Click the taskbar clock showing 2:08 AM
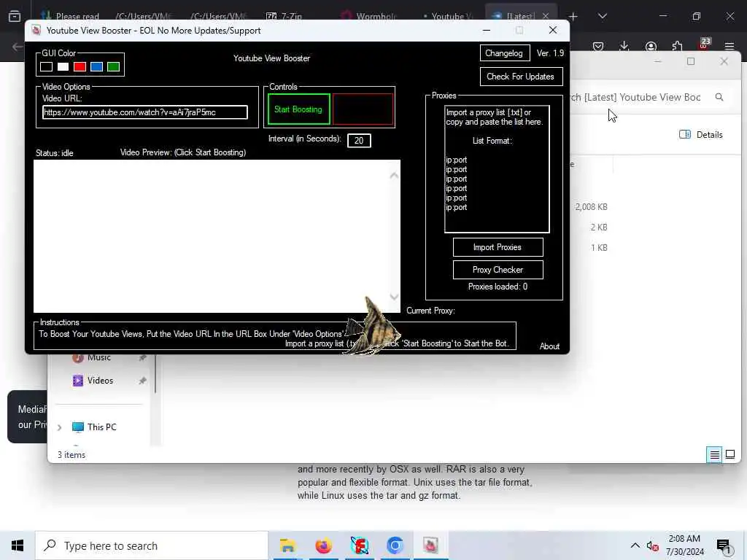The height and width of the screenshot is (560, 747). point(684,545)
